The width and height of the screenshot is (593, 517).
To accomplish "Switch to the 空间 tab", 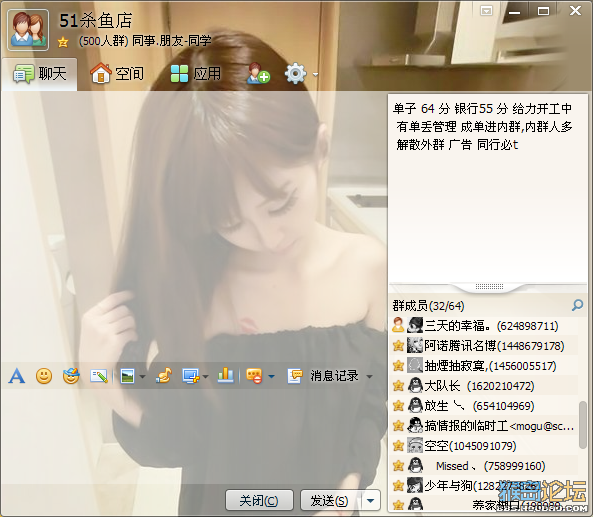I will tap(118, 73).
